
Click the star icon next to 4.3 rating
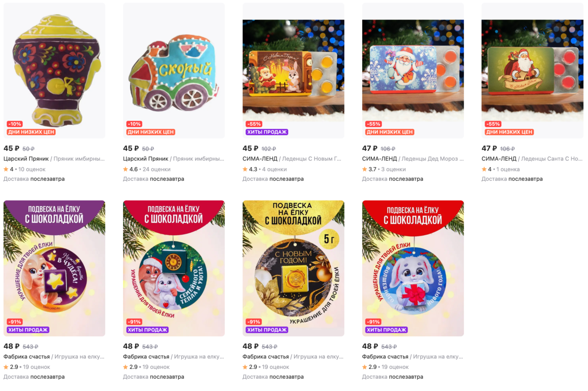pyautogui.click(x=245, y=169)
